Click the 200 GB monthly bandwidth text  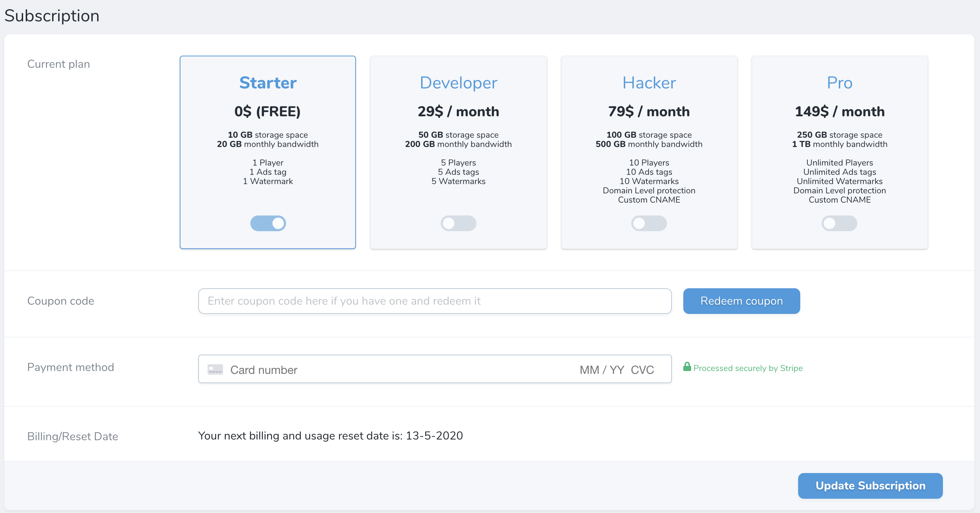458,144
